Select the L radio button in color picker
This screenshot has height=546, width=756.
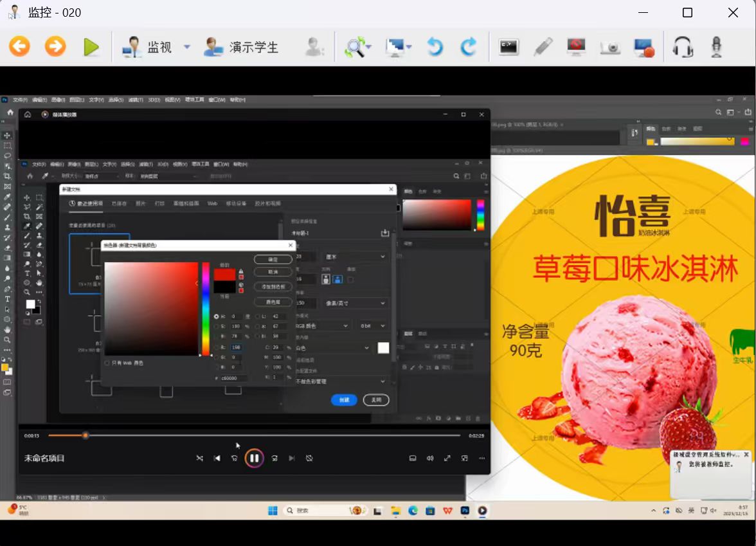pos(258,316)
